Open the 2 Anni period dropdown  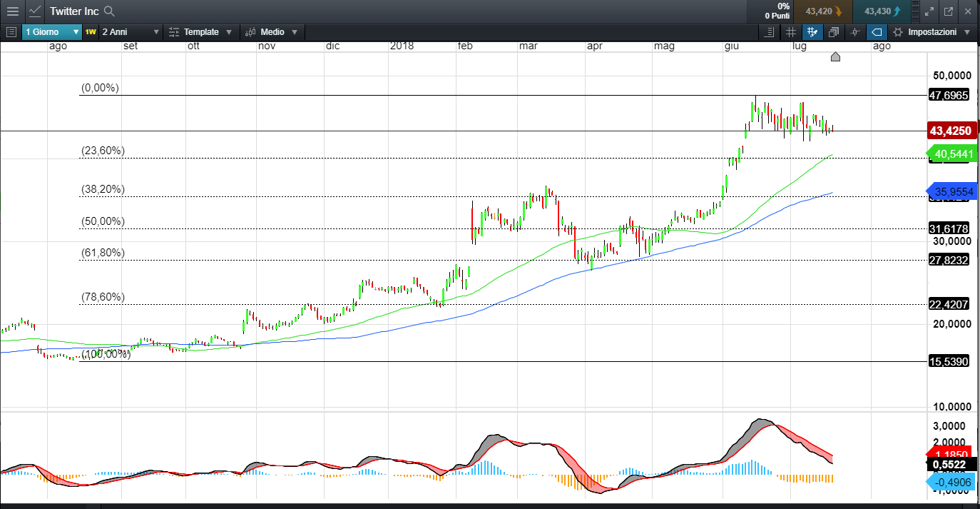(131, 32)
